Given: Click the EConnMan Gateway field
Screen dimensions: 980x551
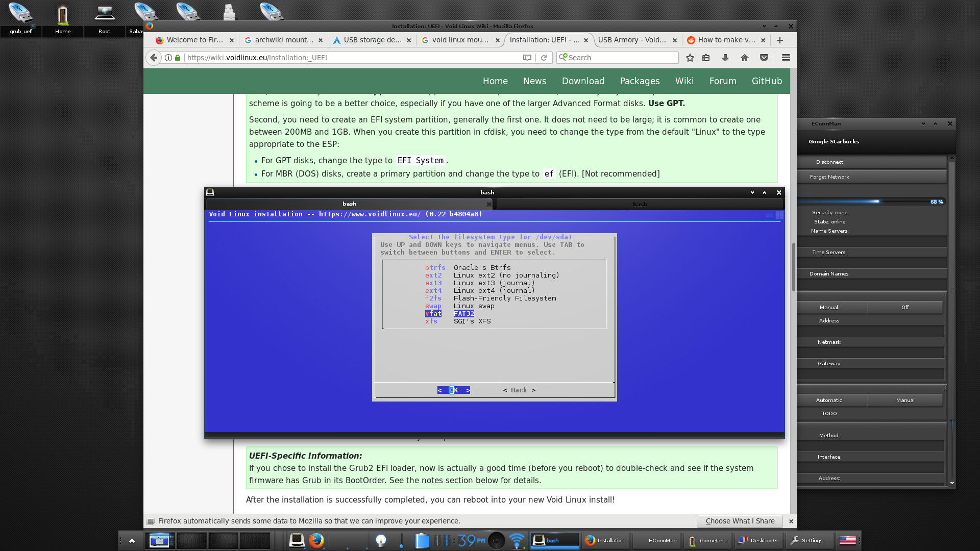Looking at the screenshot, I should [x=871, y=374].
